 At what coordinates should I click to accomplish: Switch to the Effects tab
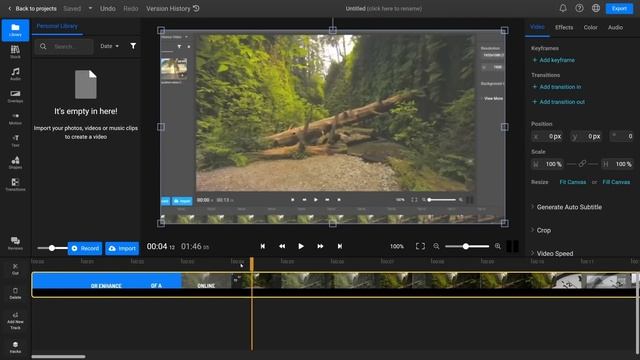[x=564, y=27]
